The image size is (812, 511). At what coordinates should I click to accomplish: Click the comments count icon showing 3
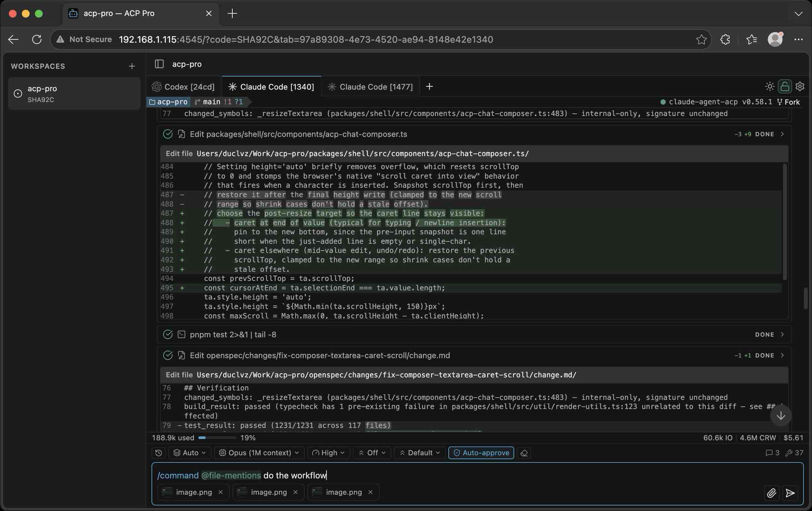773,453
